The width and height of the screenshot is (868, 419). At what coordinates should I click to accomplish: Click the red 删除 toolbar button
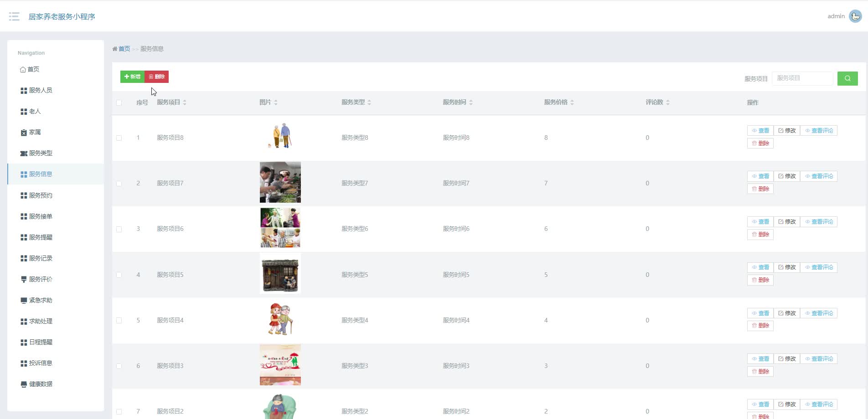pyautogui.click(x=156, y=77)
